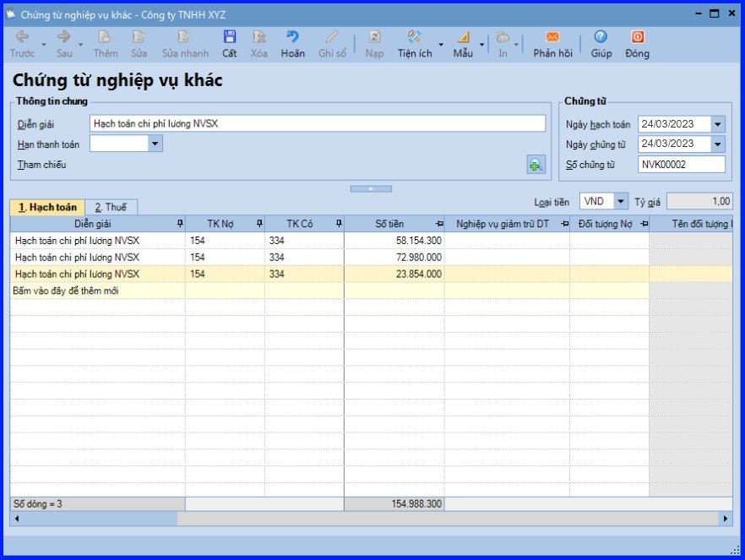The height and width of the screenshot is (560, 745).
Task: Click the Ngày hạch toán date value 24/03/2023
Action: (x=667, y=124)
